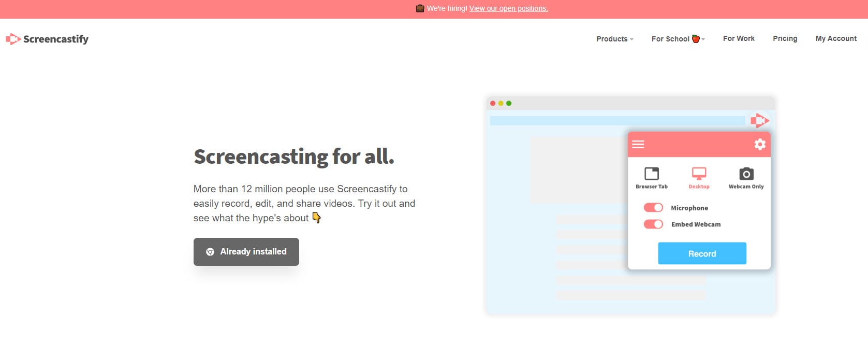Toggle the Embed Webcam switch
Screen dimensions: 868x341
[x=653, y=224]
